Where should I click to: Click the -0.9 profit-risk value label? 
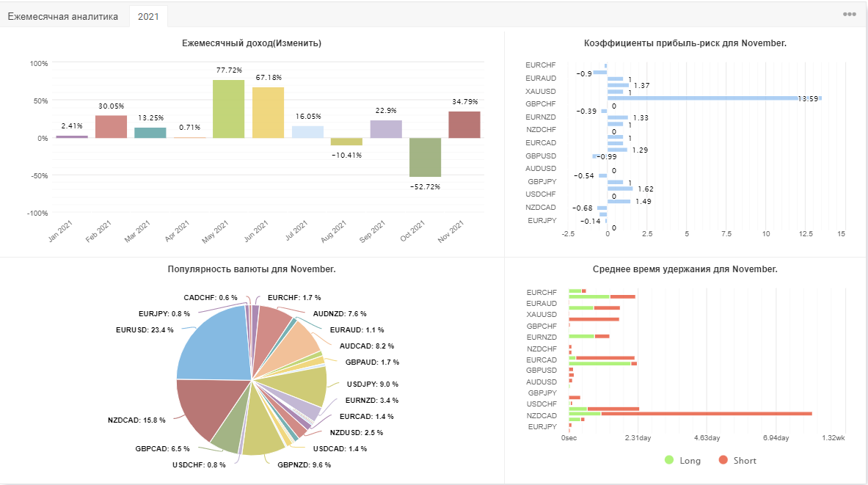pos(584,73)
